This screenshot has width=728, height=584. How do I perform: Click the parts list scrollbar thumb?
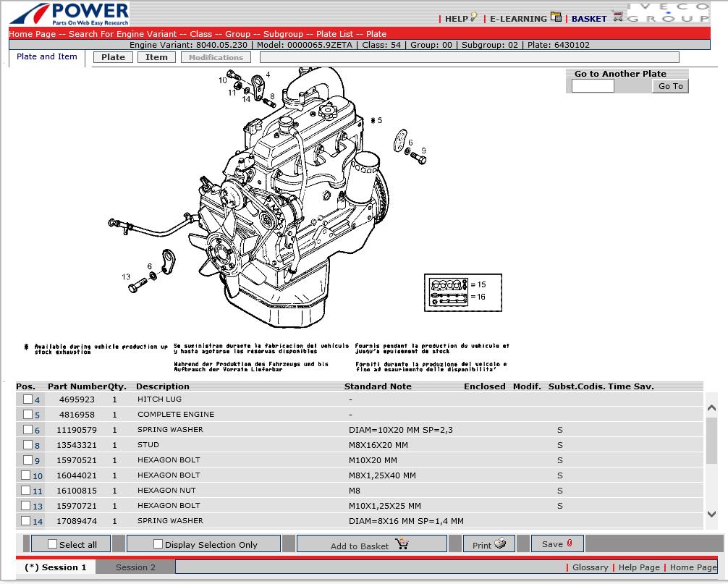[x=711, y=440]
